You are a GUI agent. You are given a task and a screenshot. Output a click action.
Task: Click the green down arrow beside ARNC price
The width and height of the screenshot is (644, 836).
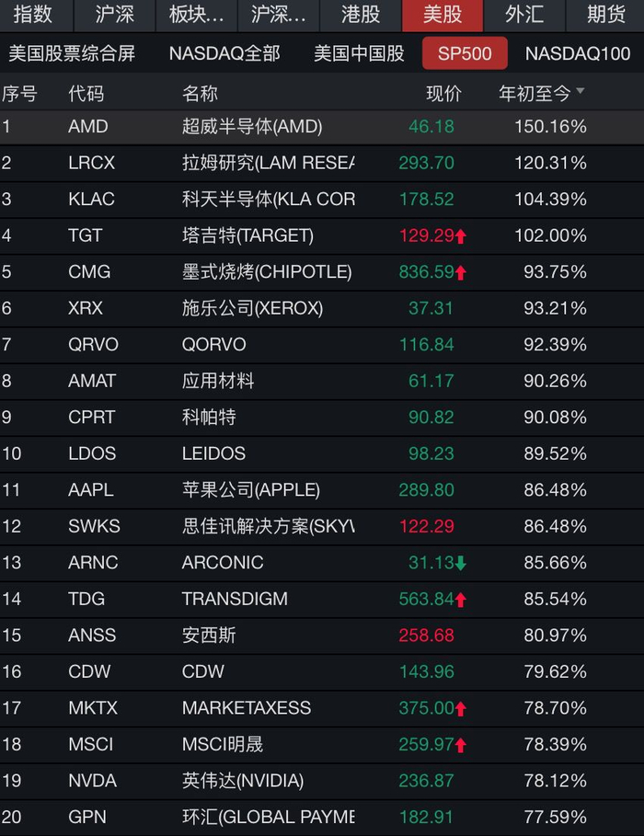coord(461,563)
